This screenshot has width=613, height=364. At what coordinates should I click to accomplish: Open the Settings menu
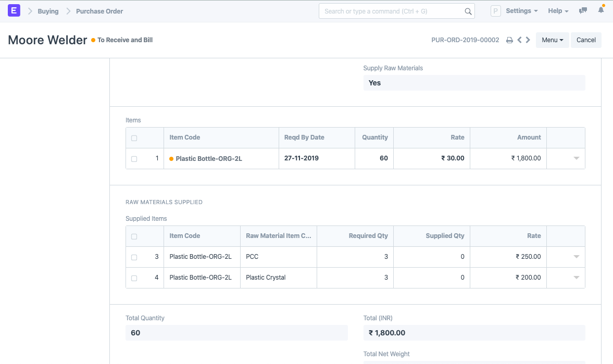[x=521, y=11]
